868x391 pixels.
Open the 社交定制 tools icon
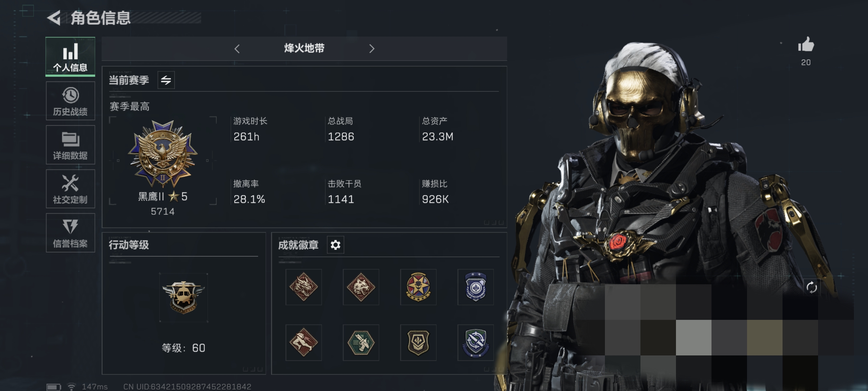(70, 189)
